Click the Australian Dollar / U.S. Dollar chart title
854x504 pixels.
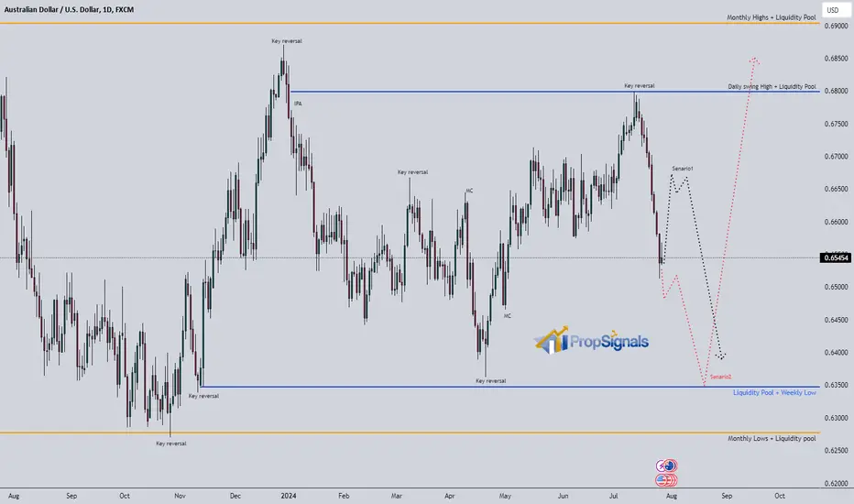[x=69, y=9]
